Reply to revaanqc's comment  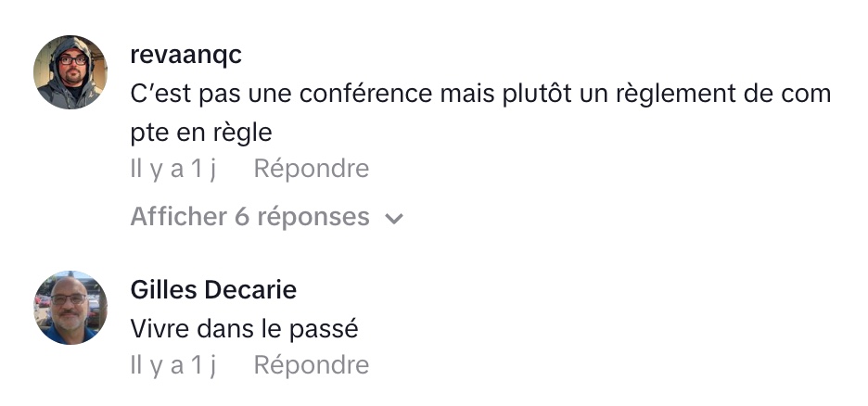311,169
